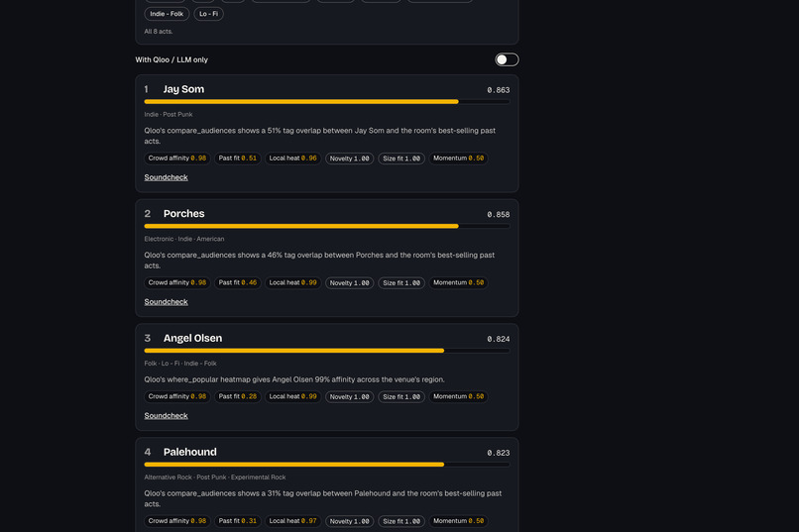Select the Indie - Folk genre chip
This screenshot has width=799, height=532.
167,14
